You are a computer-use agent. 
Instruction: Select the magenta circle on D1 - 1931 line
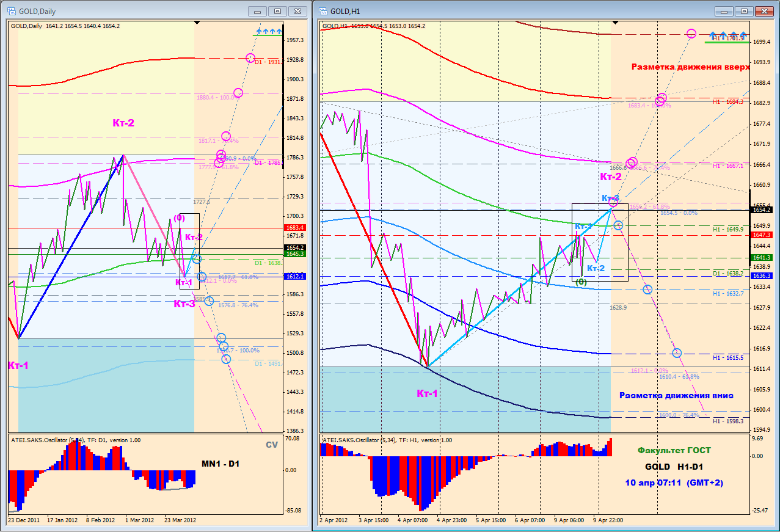[x=250, y=58]
